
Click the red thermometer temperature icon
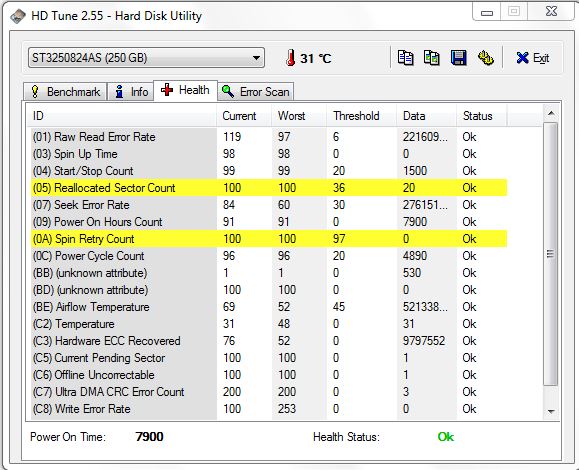(291, 58)
